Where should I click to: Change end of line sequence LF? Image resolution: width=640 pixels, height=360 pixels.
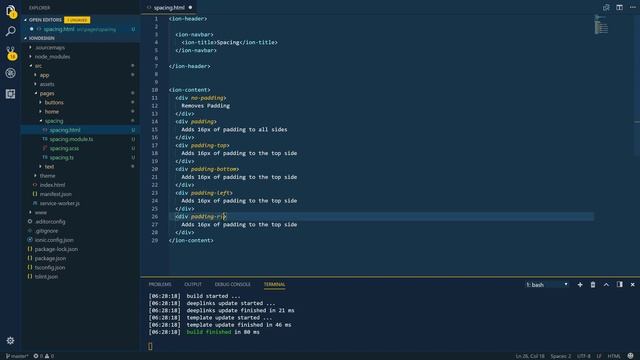599,356
